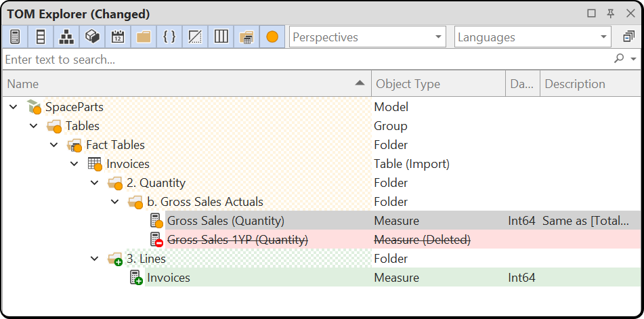The image size is (644, 319).
Task: Toggle the measures filter calculator icon
Action: [x=15, y=37]
